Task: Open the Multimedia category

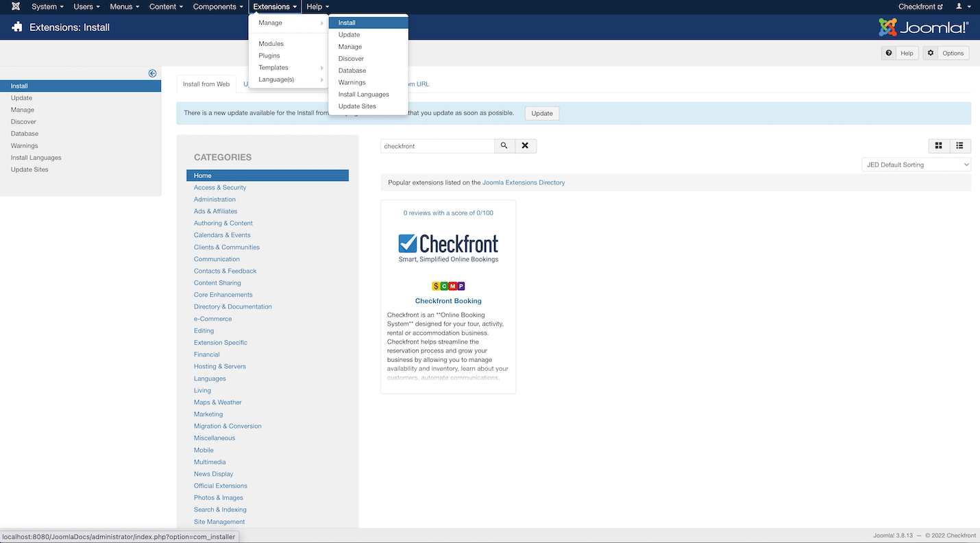Action: click(x=210, y=462)
